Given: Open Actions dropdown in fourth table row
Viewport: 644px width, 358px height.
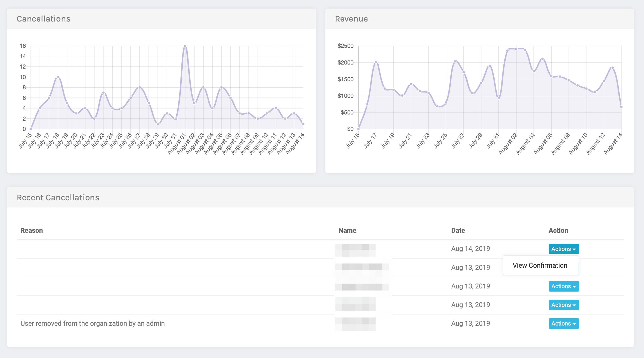Looking at the screenshot, I should [x=564, y=305].
